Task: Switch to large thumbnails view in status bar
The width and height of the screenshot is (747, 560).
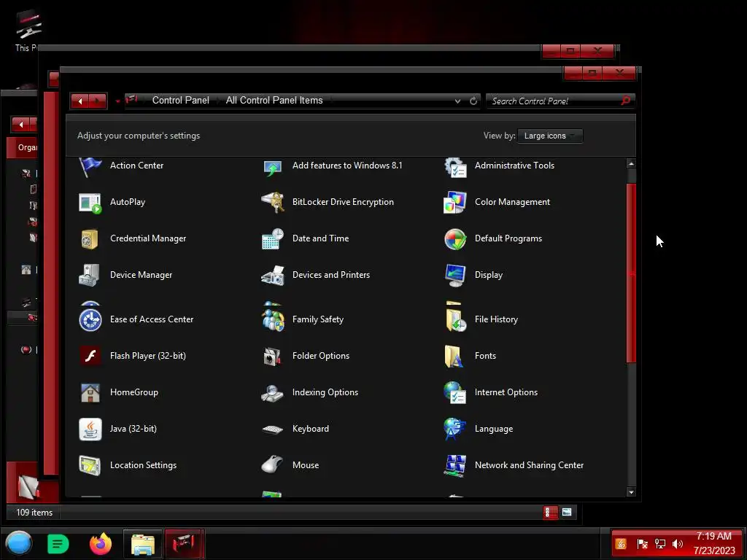Action: click(567, 513)
